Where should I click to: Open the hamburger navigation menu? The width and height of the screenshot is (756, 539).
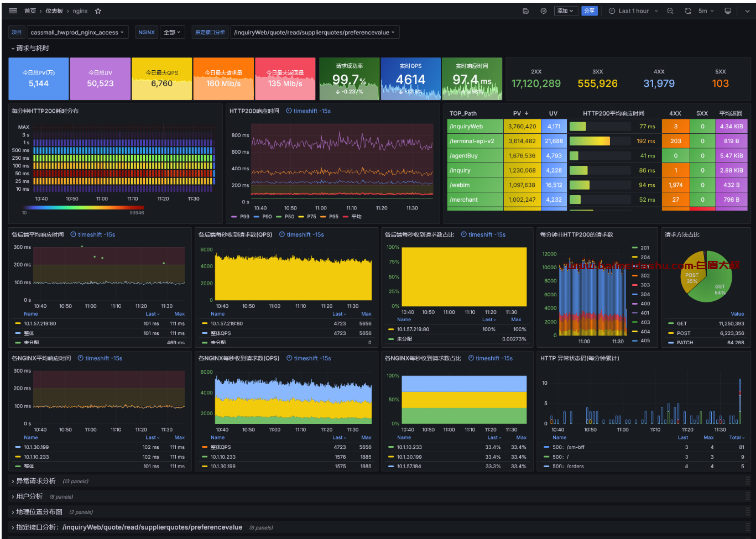[13, 11]
